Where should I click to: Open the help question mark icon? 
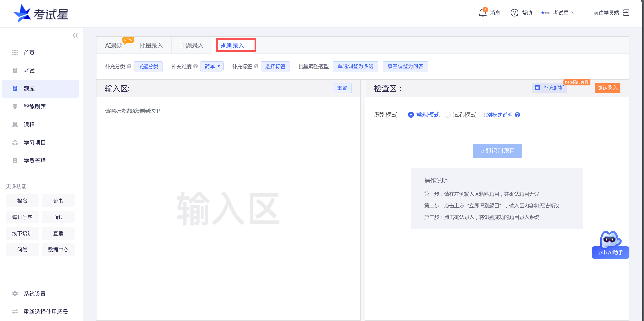point(514,13)
